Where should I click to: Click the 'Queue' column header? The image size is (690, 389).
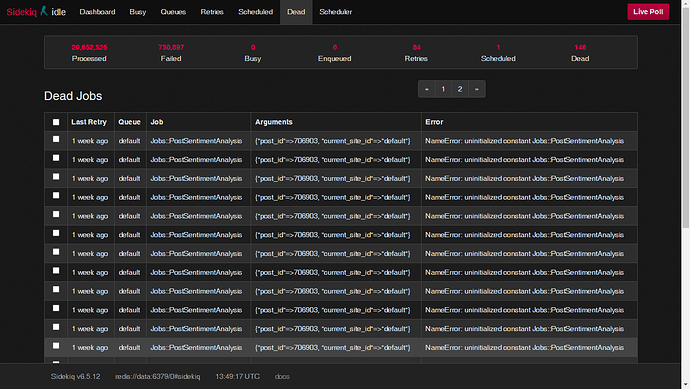click(129, 122)
